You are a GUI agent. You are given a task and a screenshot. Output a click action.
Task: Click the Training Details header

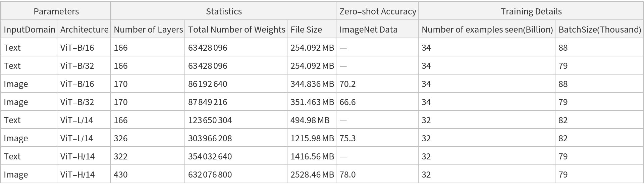coord(531,11)
